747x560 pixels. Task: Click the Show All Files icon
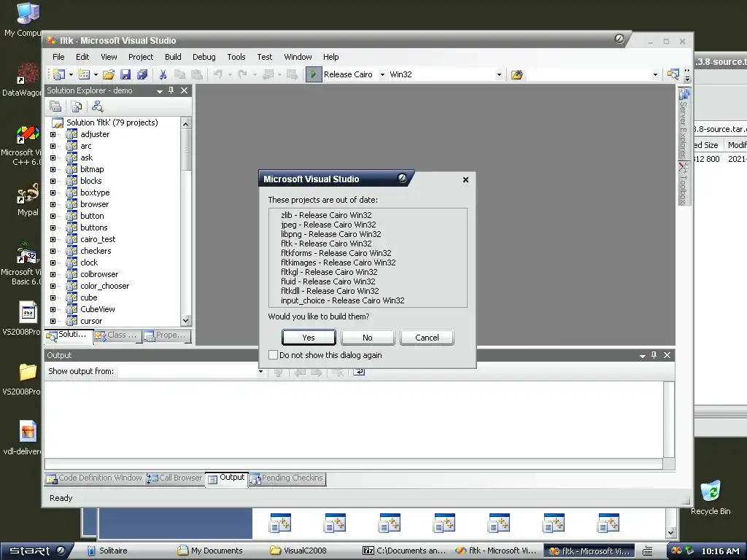pyautogui.click(x=77, y=106)
